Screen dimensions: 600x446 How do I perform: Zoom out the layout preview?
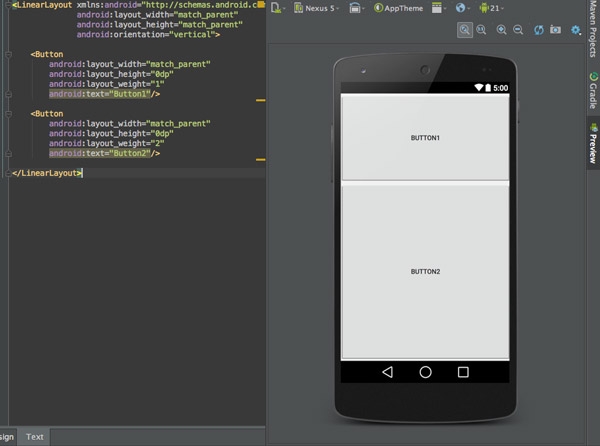(518, 30)
